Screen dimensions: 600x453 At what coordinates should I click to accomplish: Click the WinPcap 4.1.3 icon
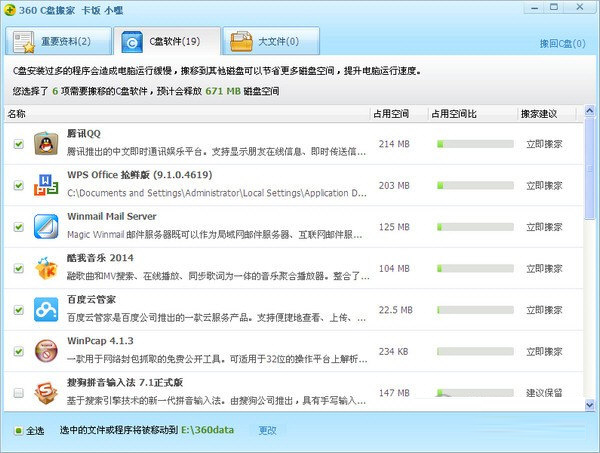(47, 351)
